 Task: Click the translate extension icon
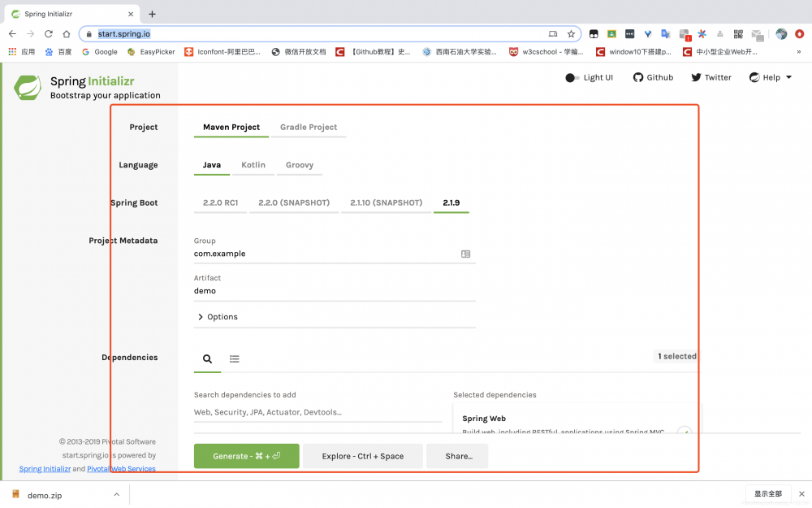point(666,34)
